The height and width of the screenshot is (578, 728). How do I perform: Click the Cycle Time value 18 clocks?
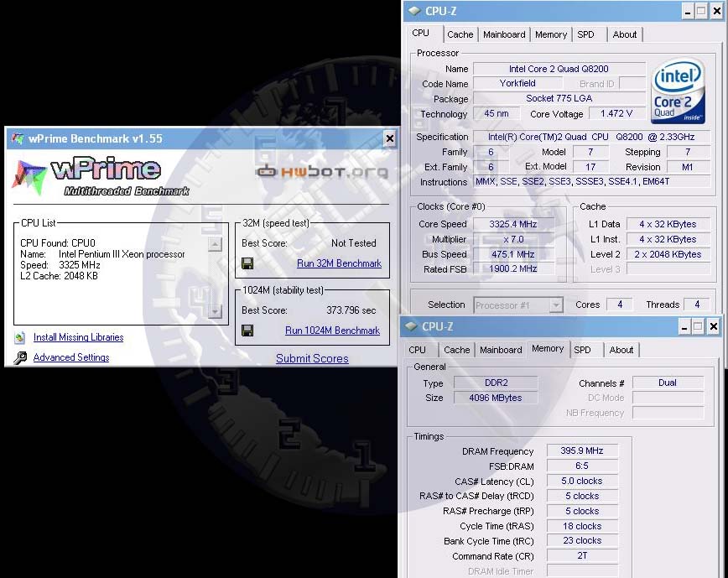pos(582,526)
